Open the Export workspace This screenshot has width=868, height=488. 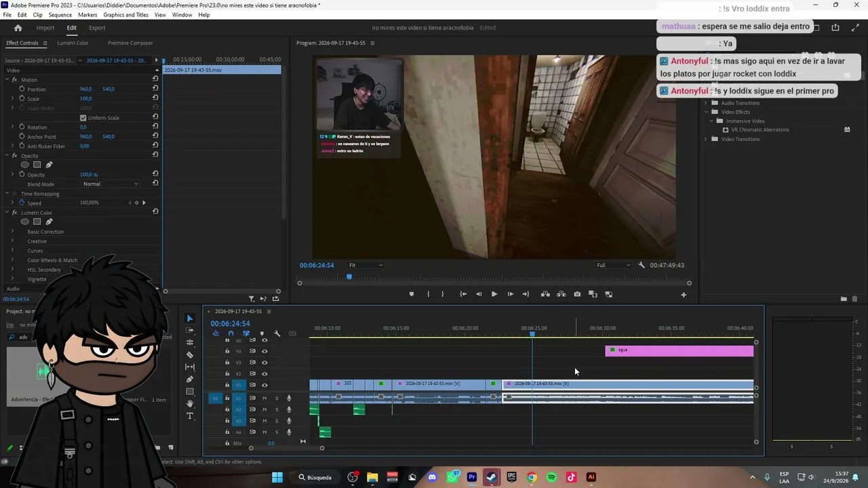(x=97, y=28)
